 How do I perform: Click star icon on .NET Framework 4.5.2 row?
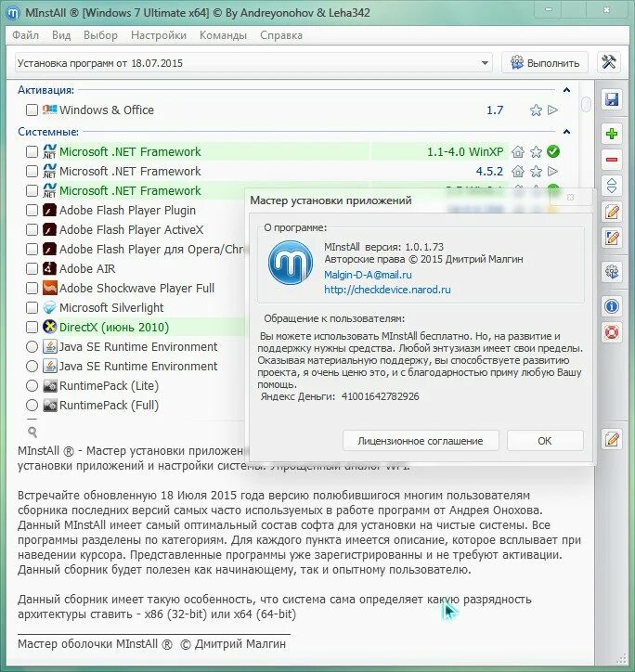point(536,172)
